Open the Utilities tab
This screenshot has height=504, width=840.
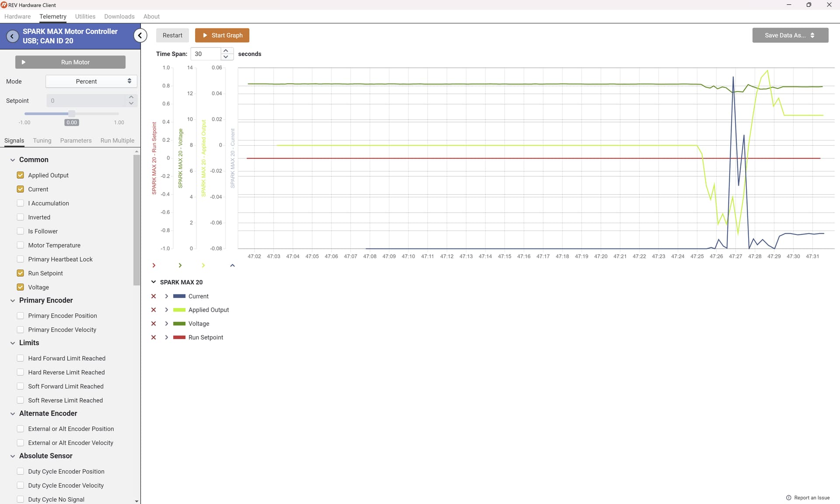[85, 17]
